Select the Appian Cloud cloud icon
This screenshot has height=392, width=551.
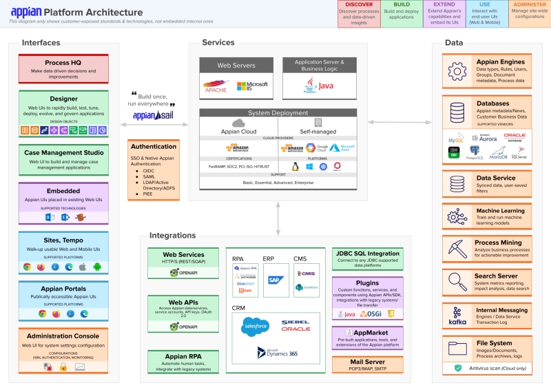coord(238,123)
